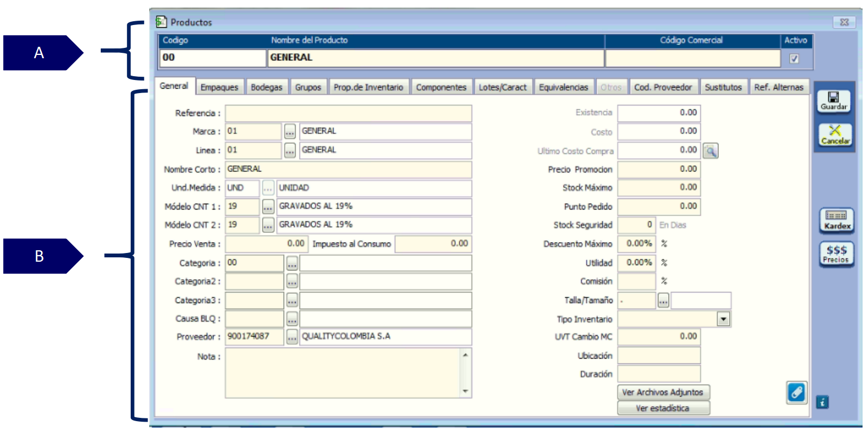Click the Cancelar icon button

click(x=835, y=134)
